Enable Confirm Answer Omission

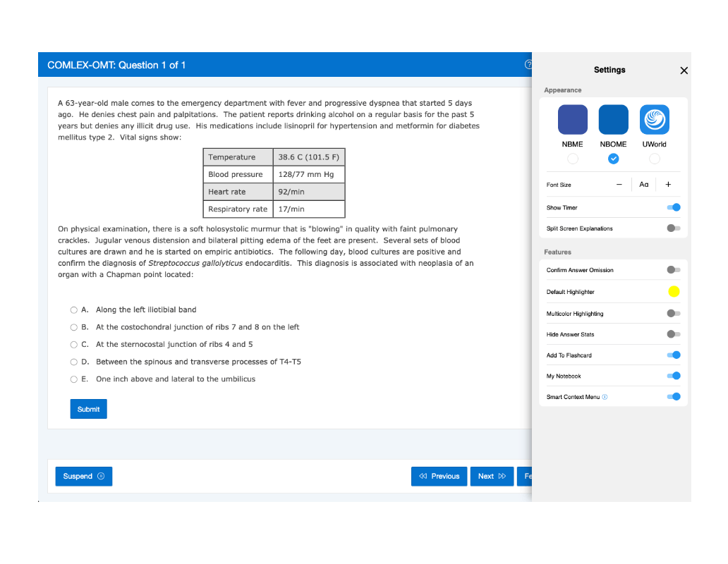click(673, 270)
